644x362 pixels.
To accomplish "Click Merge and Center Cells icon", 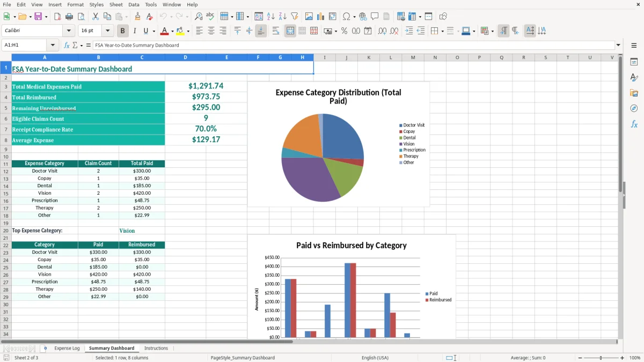I will [290, 31].
